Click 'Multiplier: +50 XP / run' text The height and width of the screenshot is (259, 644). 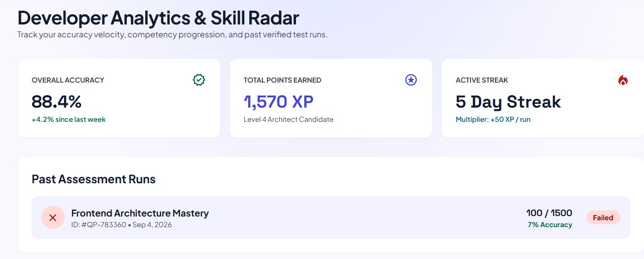coord(493,120)
